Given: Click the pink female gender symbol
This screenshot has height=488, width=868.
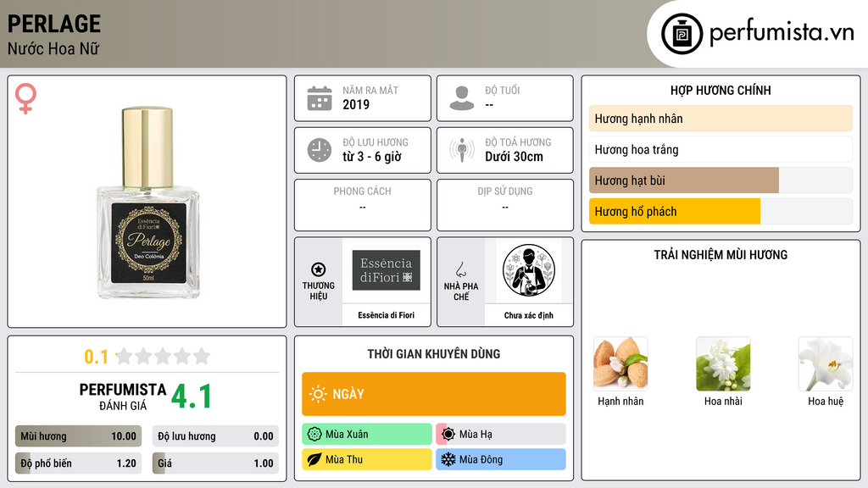Looking at the screenshot, I should [25, 98].
